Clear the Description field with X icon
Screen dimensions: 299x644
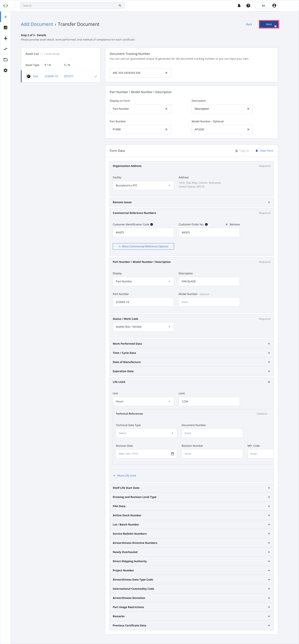248,109
